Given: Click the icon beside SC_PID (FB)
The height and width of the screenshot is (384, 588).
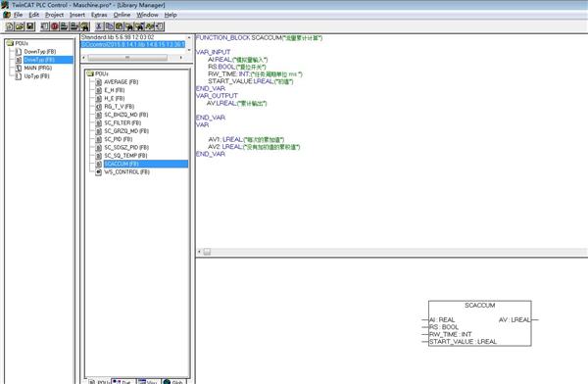Looking at the screenshot, I should click(x=99, y=139).
